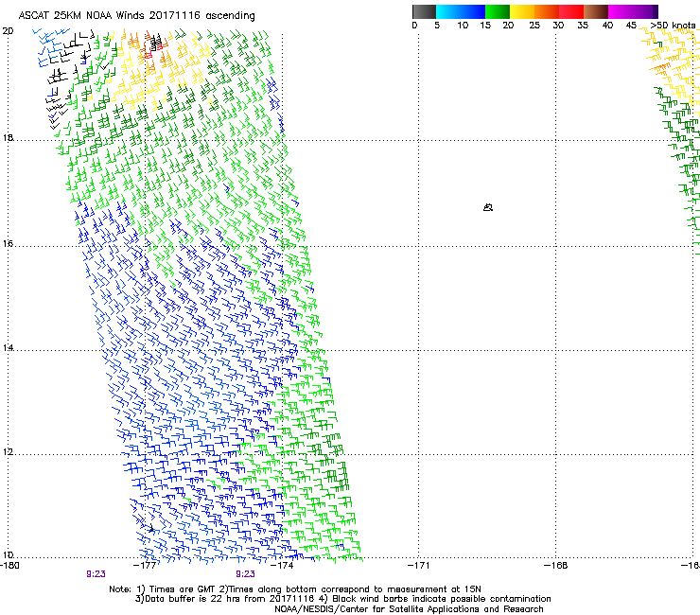Select the yellow 20-25 knots legend segment

pyautogui.click(x=522, y=11)
